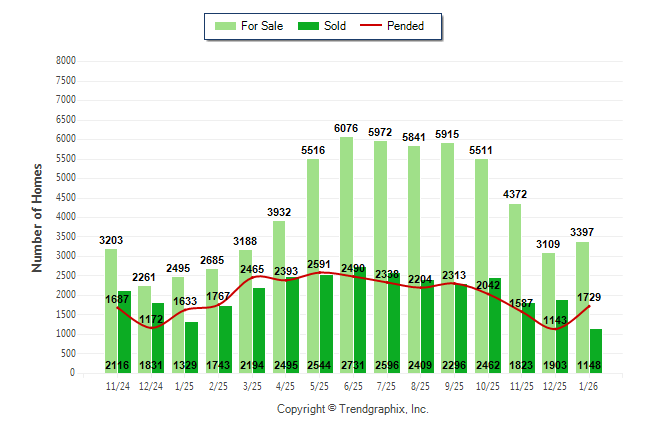The image size is (646, 434).
Task: Click the Trendgraphix copyright text
Action: [x=352, y=409]
